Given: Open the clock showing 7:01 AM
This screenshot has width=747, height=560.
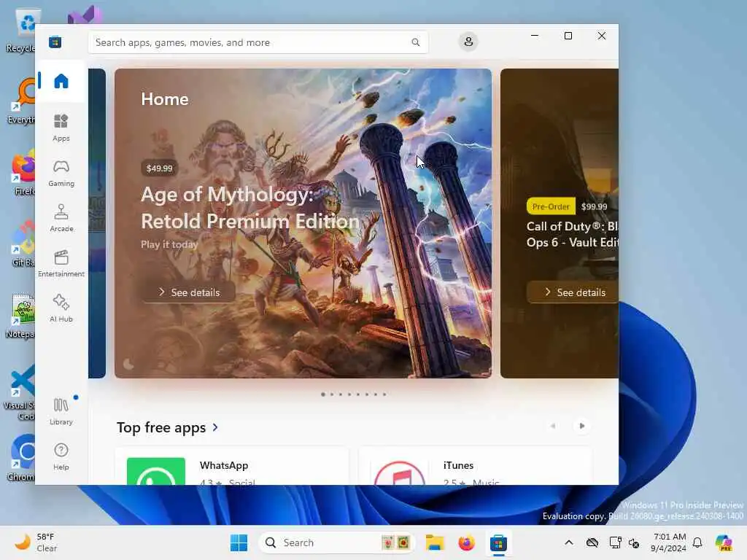Looking at the screenshot, I should pyautogui.click(x=668, y=542).
